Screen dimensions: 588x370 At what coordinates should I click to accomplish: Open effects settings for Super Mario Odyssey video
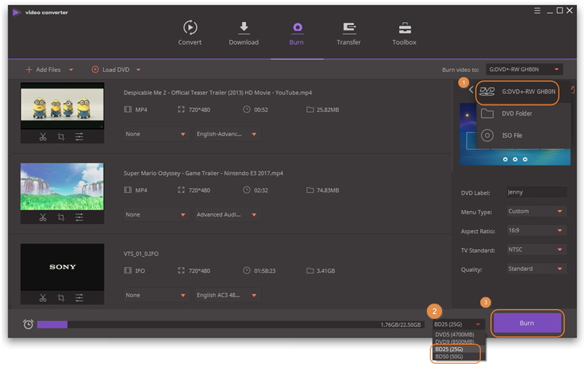(x=79, y=217)
